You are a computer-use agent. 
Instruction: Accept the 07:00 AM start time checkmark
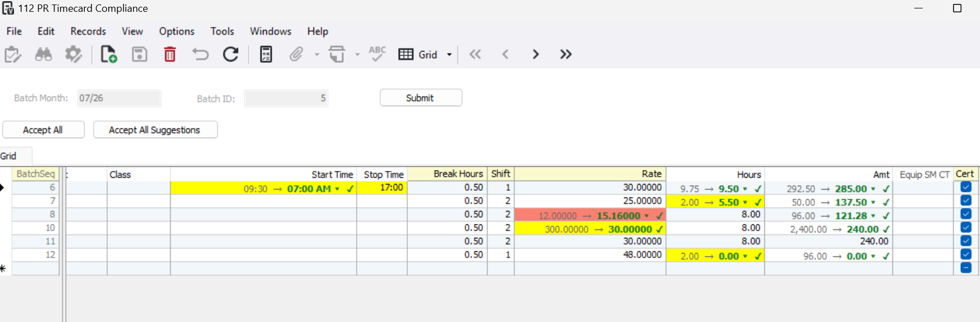coord(350,189)
